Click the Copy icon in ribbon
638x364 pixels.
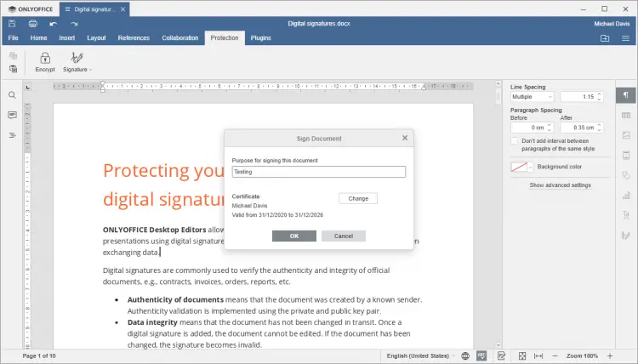pyautogui.click(x=13, y=56)
